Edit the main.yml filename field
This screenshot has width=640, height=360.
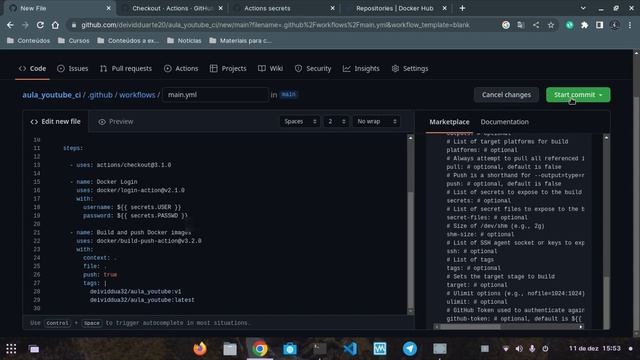pyautogui.click(x=216, y=95)
